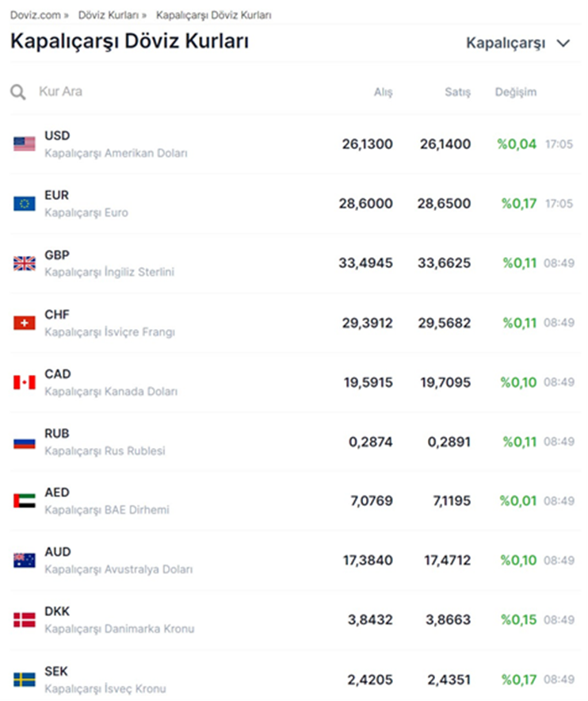Select the Swiss flag icon
This screenshot has width=588, height=701.
coord(25,323)
